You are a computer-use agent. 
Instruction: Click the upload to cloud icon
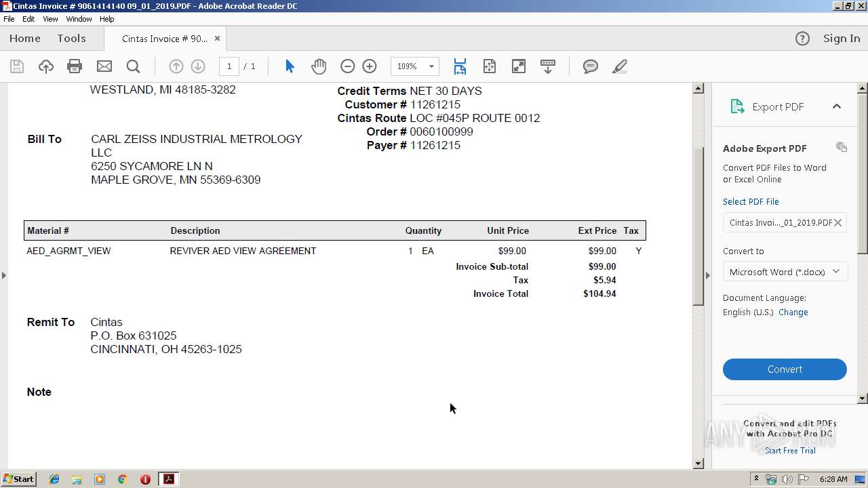tap(45, 66)
